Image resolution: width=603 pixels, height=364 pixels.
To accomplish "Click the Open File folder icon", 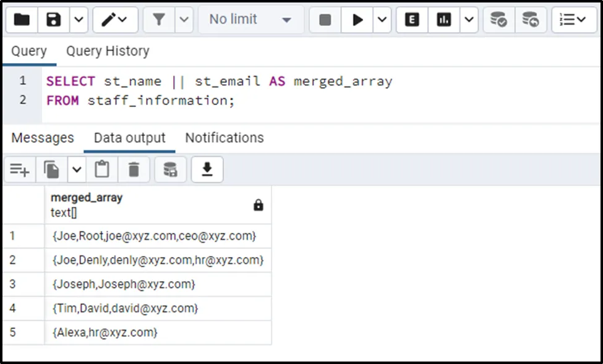I will point(22,20).
